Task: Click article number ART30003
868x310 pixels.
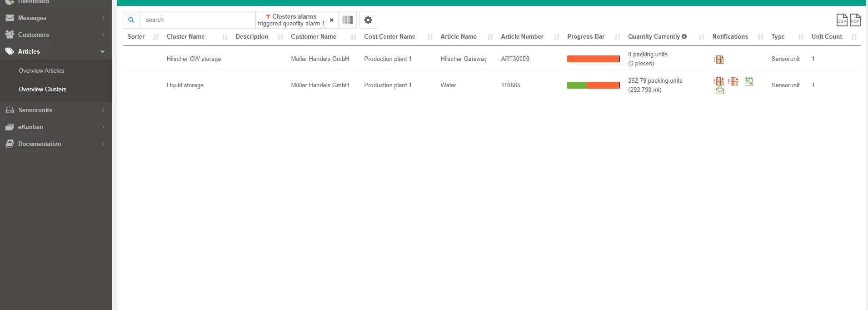Action: [515, 59]
